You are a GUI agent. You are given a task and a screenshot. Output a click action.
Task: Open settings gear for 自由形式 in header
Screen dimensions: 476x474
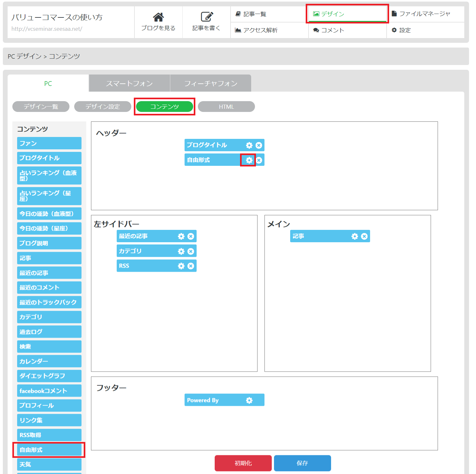[249, 160]
